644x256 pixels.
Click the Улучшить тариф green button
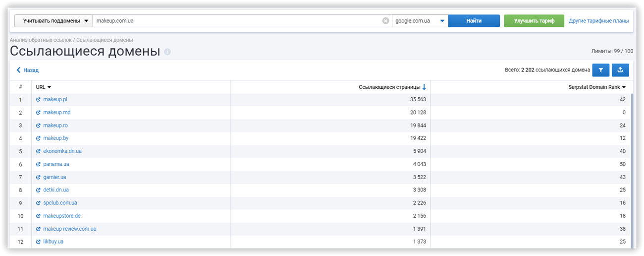(534, 21)
